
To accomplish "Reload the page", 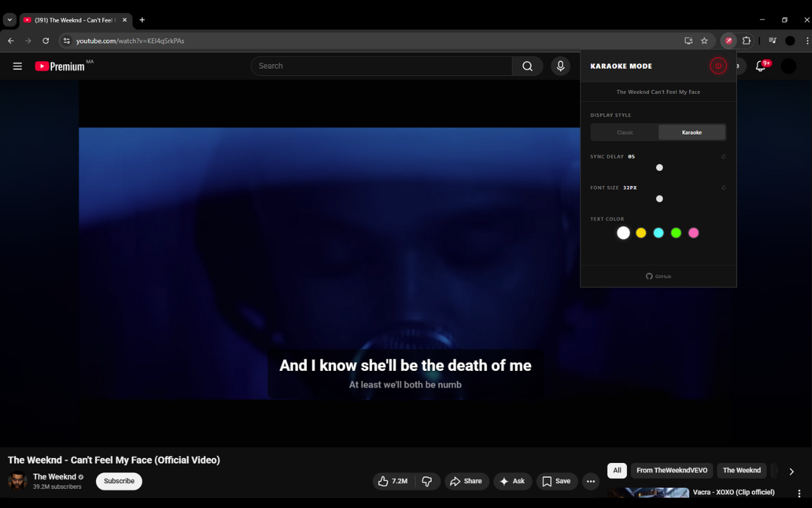I will 46,41.
